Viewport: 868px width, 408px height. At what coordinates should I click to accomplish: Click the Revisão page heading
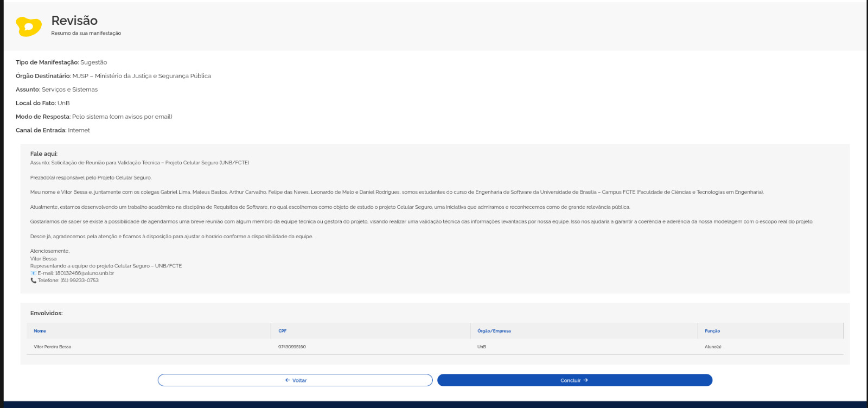tap(74, 21)
